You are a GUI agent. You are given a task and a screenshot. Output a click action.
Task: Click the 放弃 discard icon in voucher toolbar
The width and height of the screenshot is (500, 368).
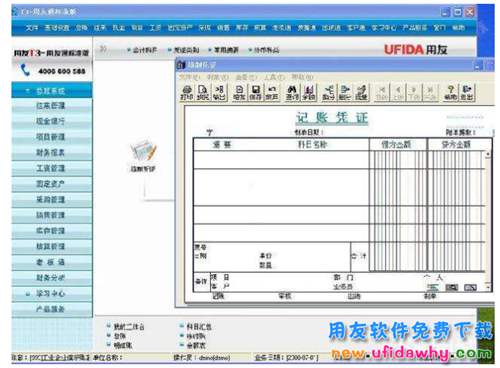point(272,92)
